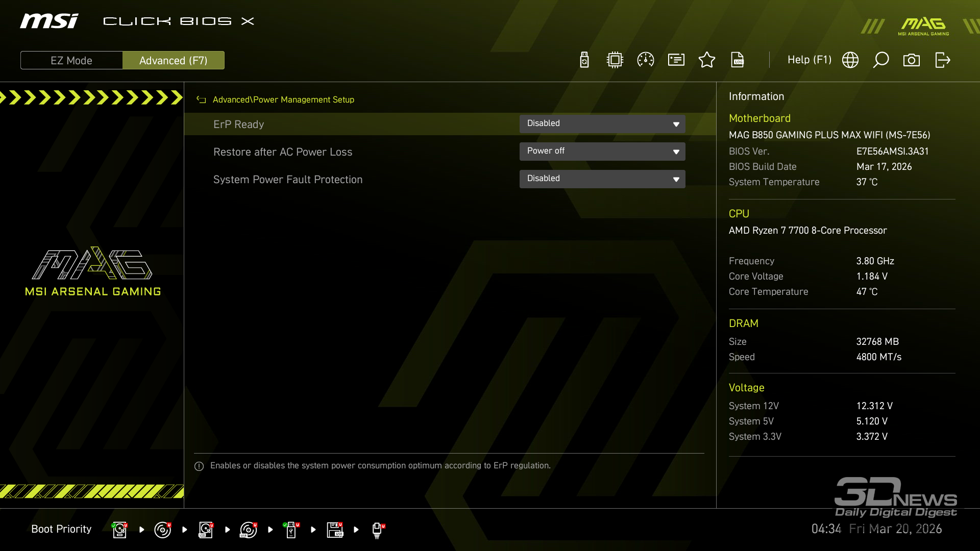The image size is (980, 551).
Task: Select the hard drive boot priority icon
Action: (119, 530)
